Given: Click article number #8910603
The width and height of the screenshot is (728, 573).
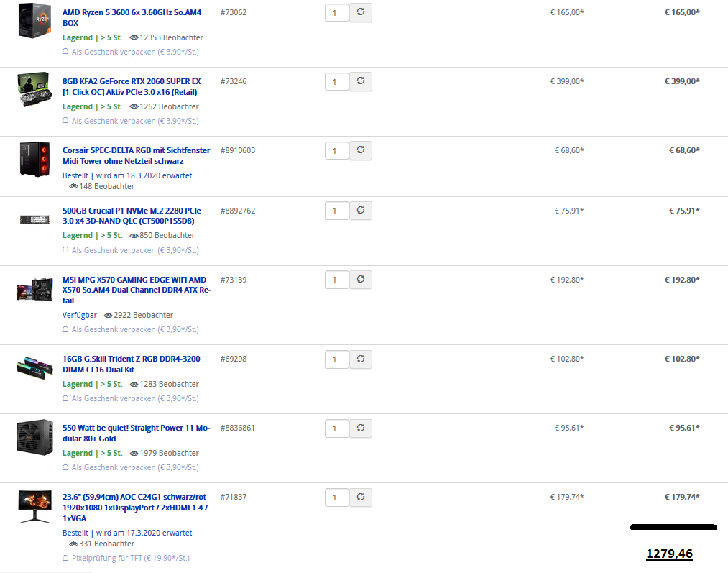Looking at the screenshot, I should (238, 150).
